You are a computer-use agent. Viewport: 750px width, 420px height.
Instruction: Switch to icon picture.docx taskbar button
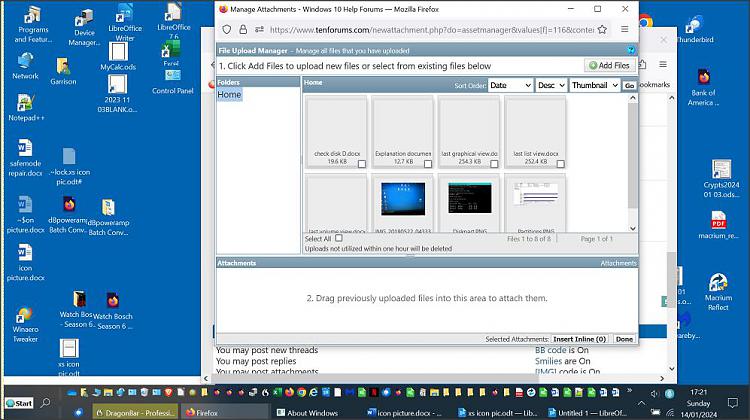[405, 412]
